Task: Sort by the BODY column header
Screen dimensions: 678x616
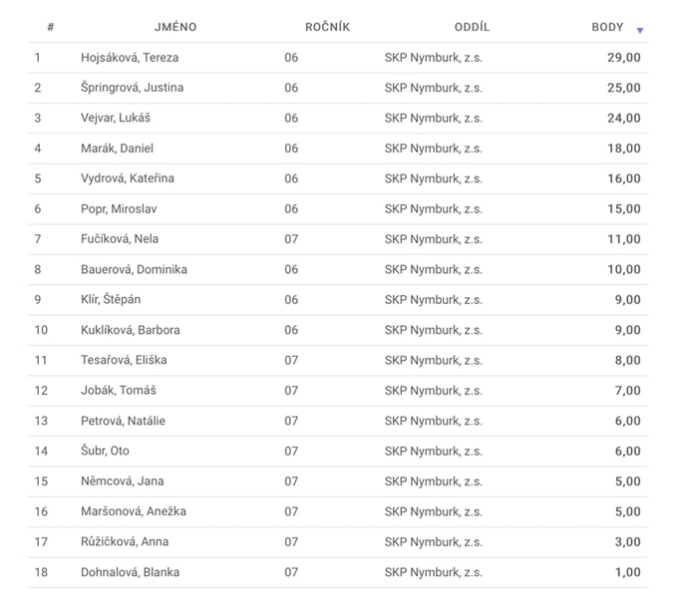Action: click(607, 27)
